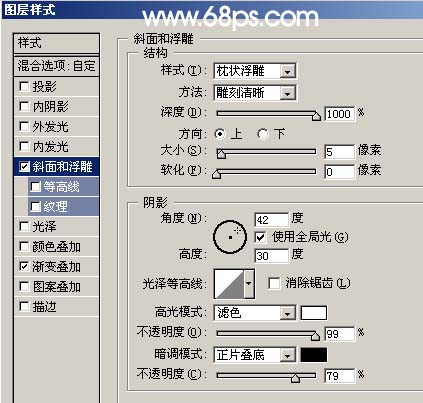Select the 等高线 sub-item label
This screenshot has height=403, width=423.
pos(62,187)
